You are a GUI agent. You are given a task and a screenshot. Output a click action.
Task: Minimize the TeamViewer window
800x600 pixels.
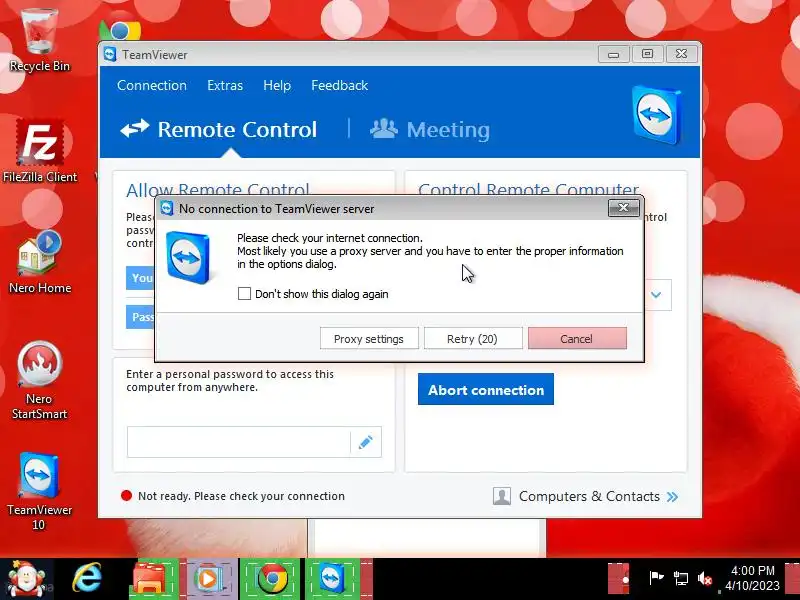(x=613, y=54)
